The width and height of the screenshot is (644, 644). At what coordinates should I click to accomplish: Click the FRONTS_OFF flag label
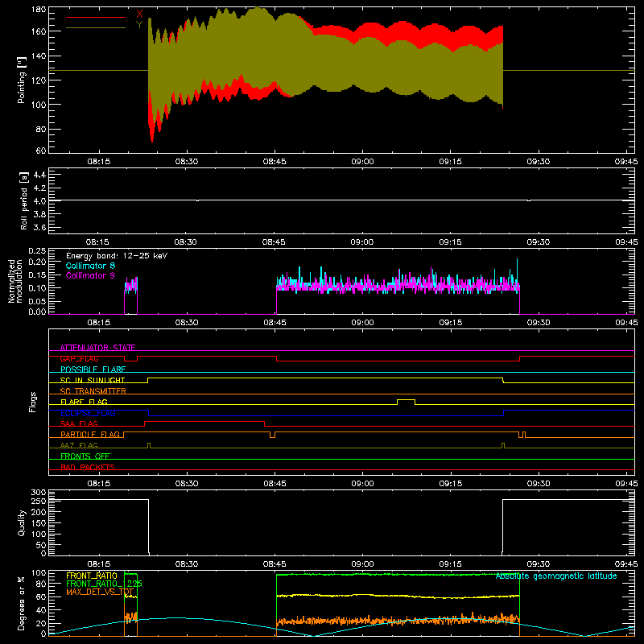(85, 456)
